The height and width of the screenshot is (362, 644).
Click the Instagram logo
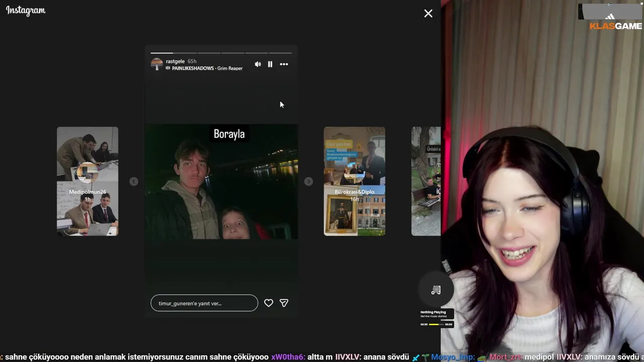26,11
